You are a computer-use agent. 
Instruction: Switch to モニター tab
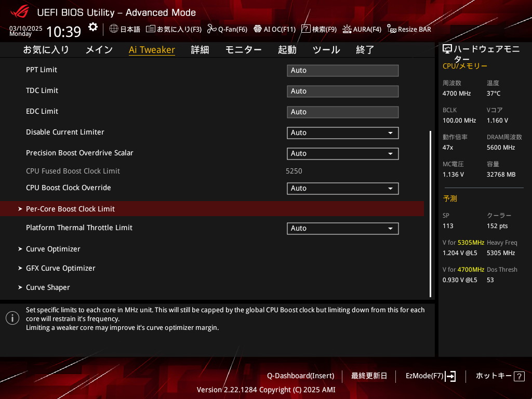pyautogui.click(x=243, y=50)
